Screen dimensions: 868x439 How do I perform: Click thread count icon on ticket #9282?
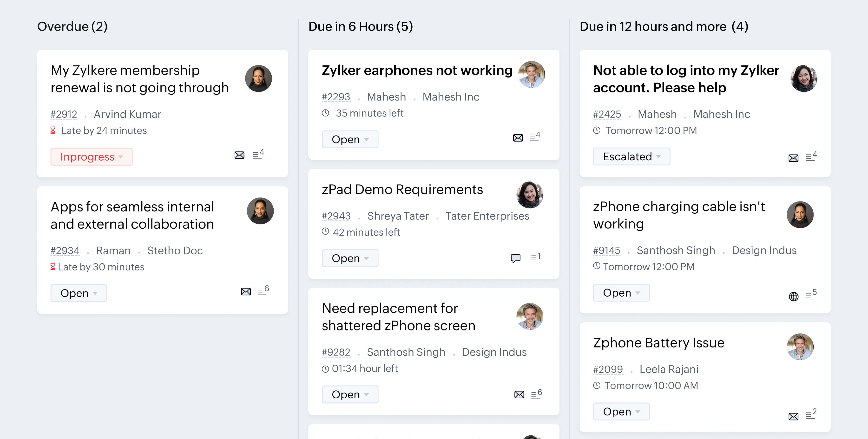click(x=536, y=394)
